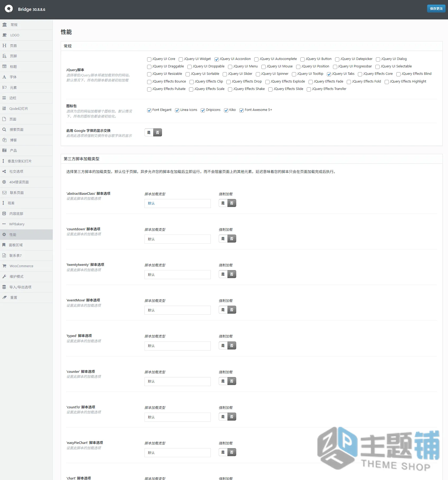Screen dimensions: 448x480
Task: Open easyPieChart 脚本加载类型 dropdown
Action: [178, 453]
